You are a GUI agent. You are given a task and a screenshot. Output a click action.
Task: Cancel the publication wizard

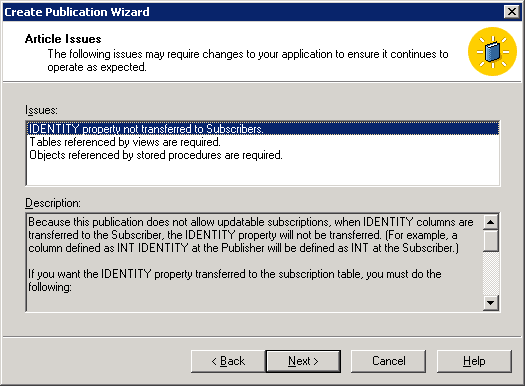tap(388, 361)
